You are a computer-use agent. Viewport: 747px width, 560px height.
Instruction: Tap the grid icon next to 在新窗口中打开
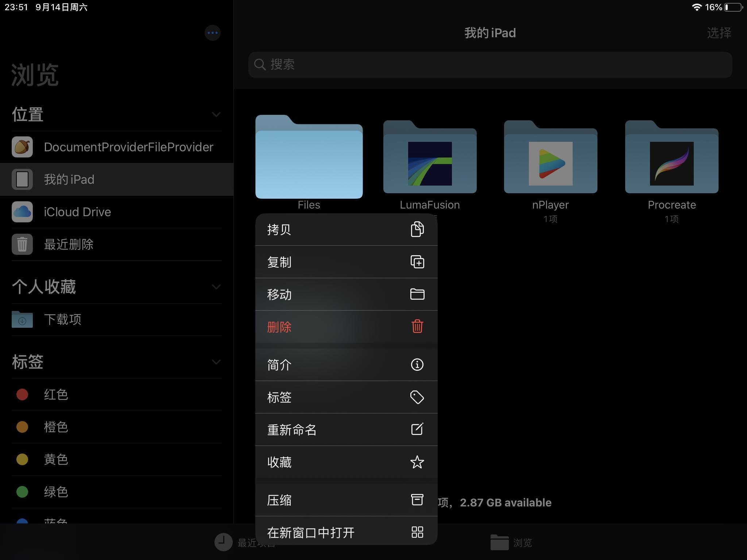pos(417,532)
